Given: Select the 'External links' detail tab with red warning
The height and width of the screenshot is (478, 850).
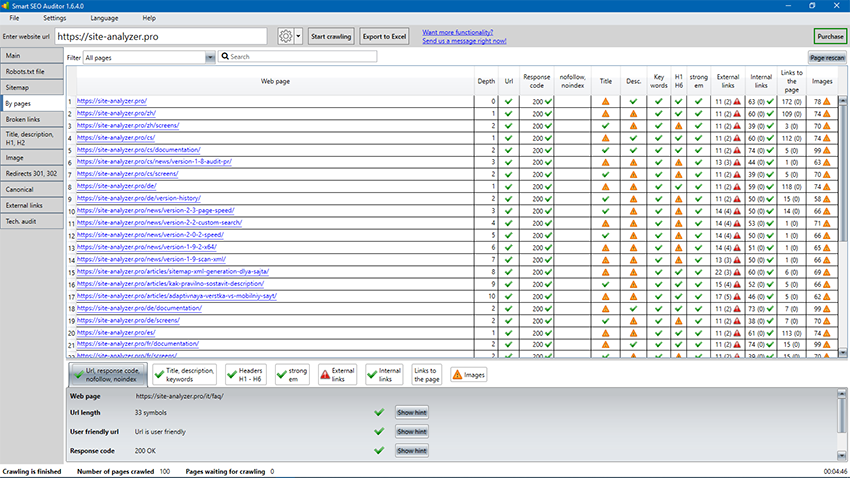Looking at the screenshot, I should point(337,374).
